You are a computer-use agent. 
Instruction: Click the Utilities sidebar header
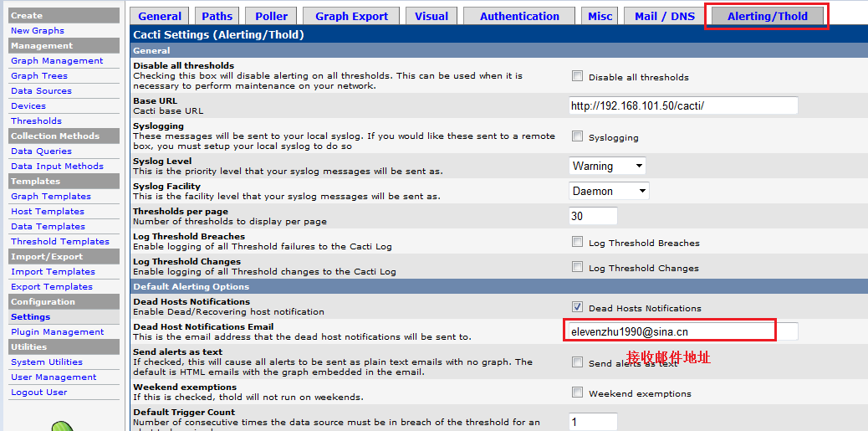(64, 346)
